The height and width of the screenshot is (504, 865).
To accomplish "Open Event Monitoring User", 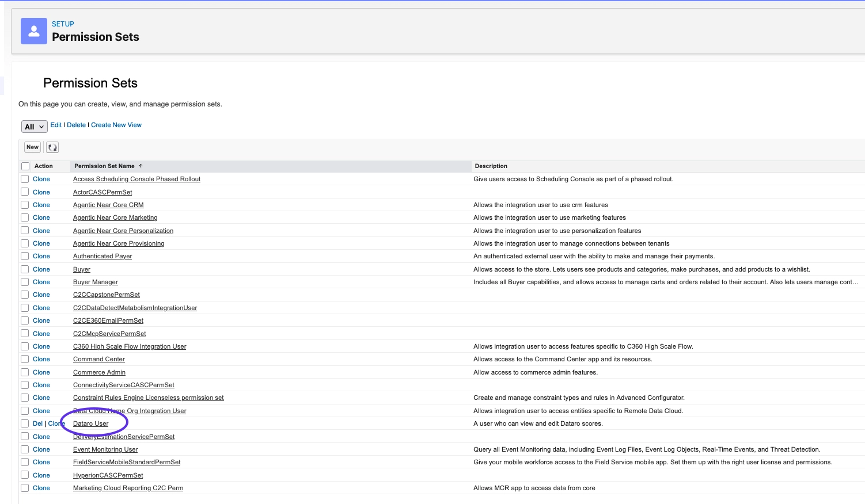I will click(x=105, y=449).
